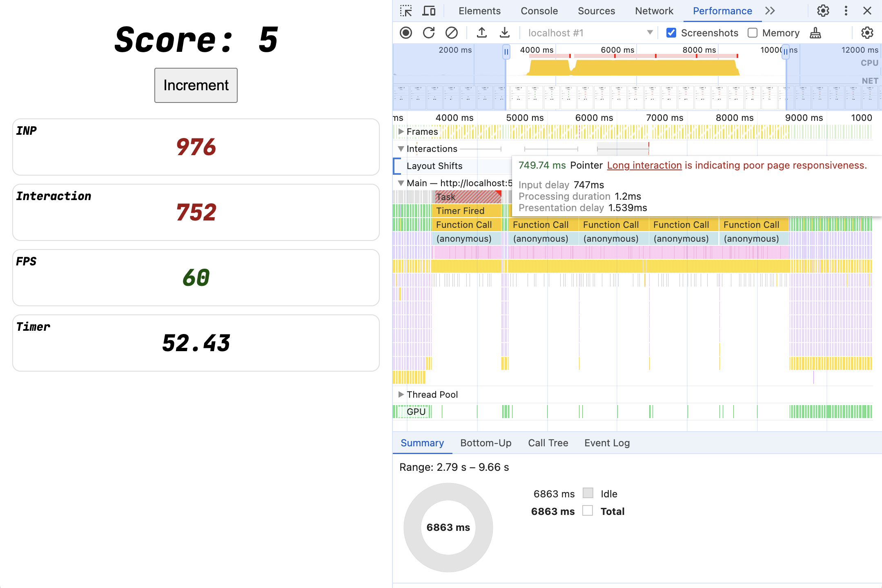Click the clear performance results icon

tap(452, 32)
